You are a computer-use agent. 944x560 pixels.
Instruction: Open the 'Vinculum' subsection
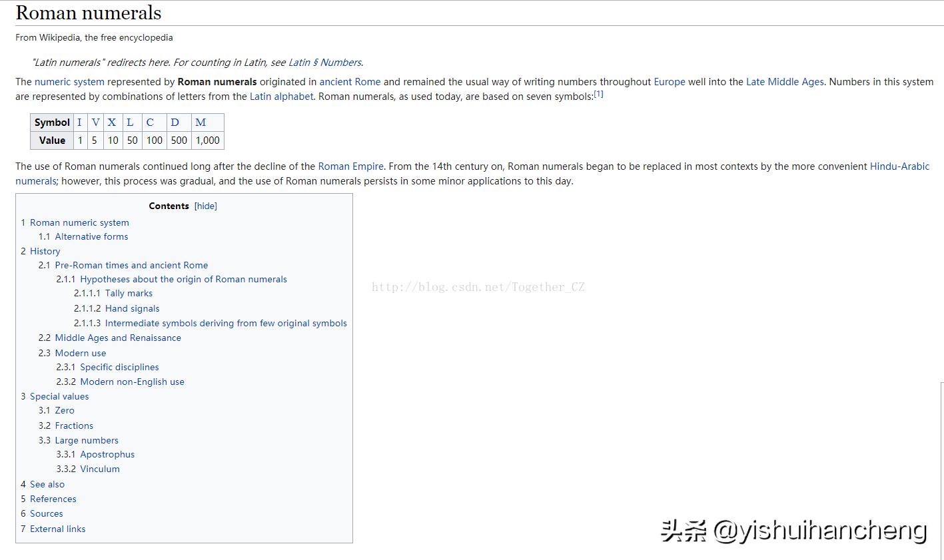click(x=100, y=469)
